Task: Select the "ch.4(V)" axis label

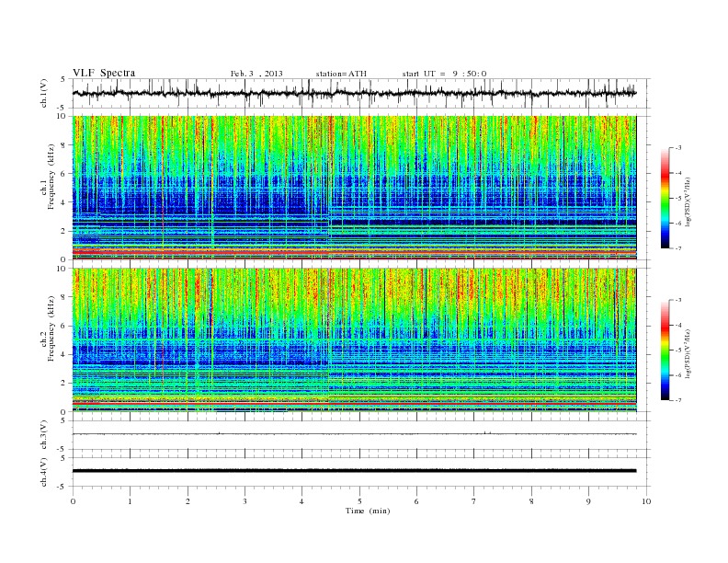Action: click(44, 472)
